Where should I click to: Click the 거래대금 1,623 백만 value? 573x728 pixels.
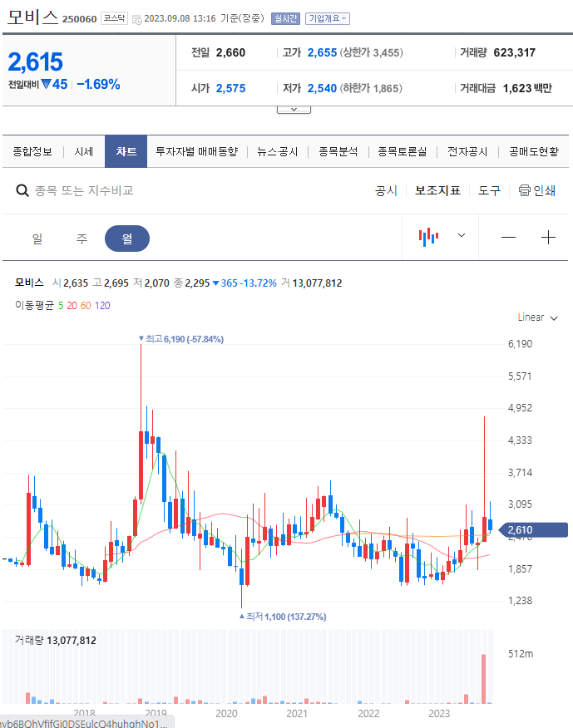tap(527, 88)
